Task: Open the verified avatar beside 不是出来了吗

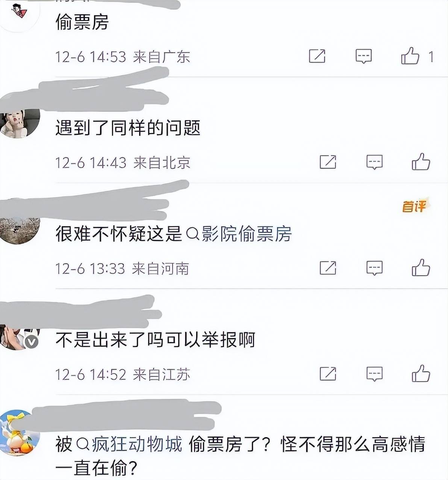Action: point(20,337)
